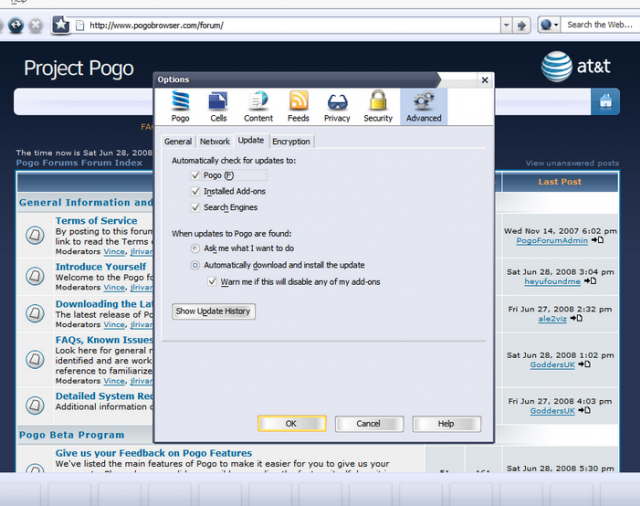The height and width of the screenshot is (506, 640).
Task: Open the Cells options category
Action: (x=218, y=107)
